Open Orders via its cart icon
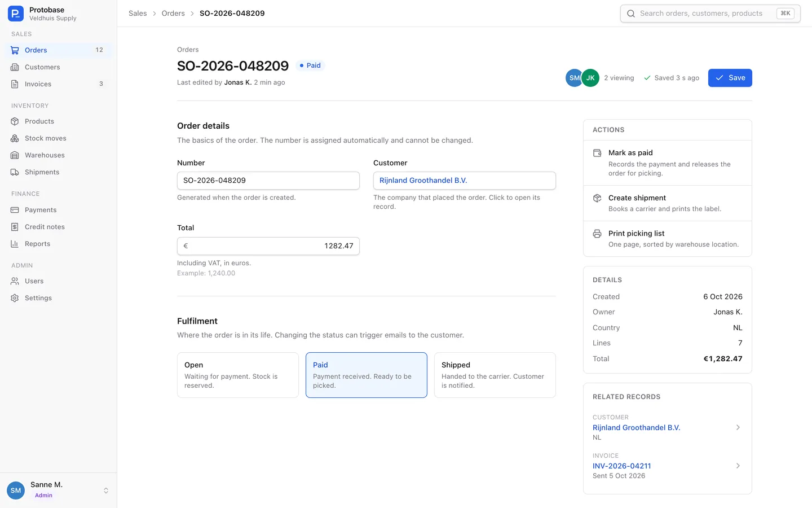The height and width of the screenshot is (508, 812). pyautogui.click(x=15, y=50)
